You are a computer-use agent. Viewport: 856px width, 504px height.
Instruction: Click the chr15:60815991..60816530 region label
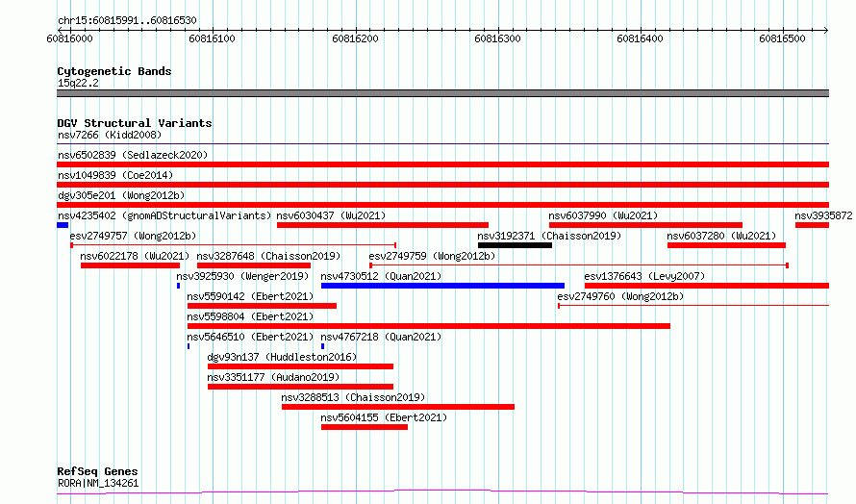tap(127, 21)
